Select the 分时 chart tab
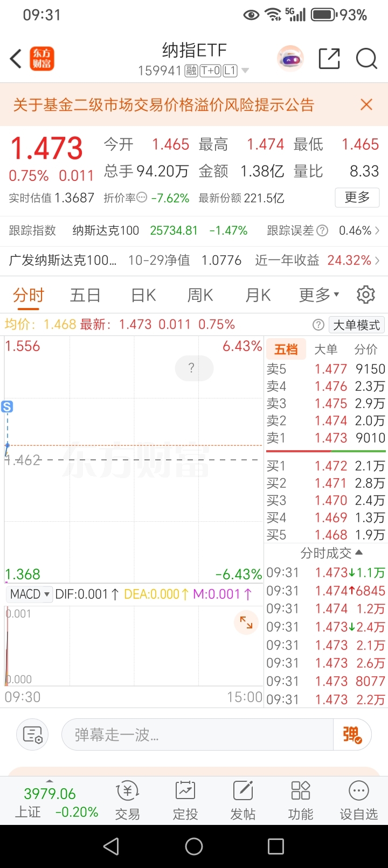 click(x=28, y=295)
